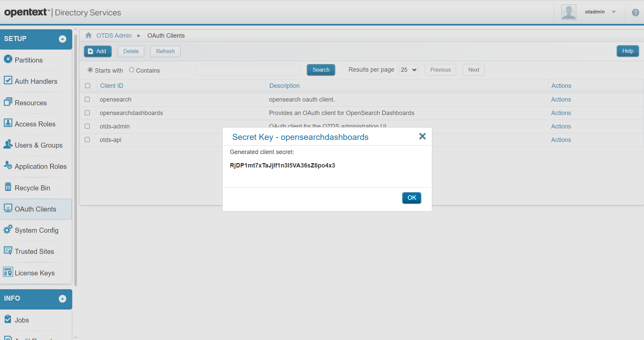Click the Resources sidebar icon
Screen dimensions: 644x340
8,102
